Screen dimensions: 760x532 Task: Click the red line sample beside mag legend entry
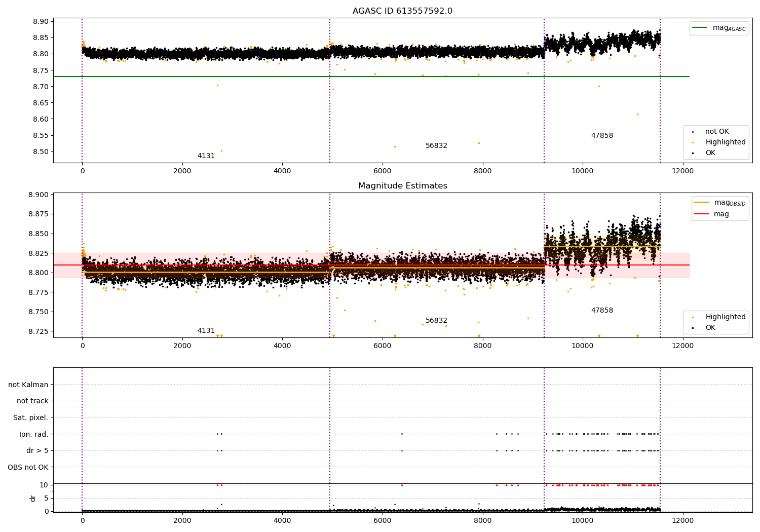(x=701, y=214)
